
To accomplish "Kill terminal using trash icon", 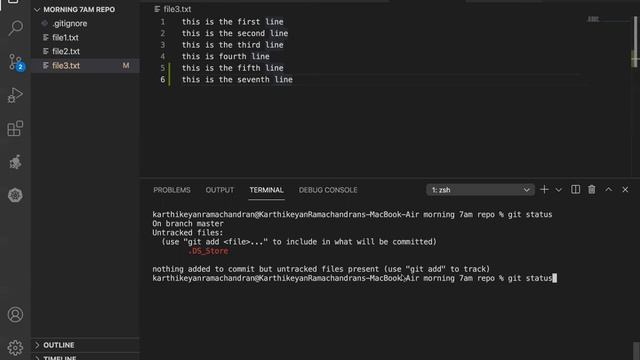I will pyautogui.click(x=592, y=190).
